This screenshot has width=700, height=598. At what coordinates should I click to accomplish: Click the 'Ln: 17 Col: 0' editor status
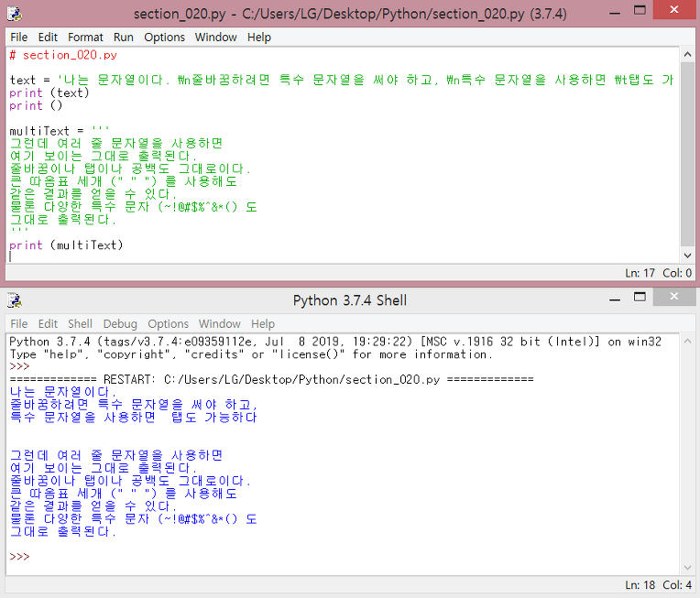click(x=658, y=273)
